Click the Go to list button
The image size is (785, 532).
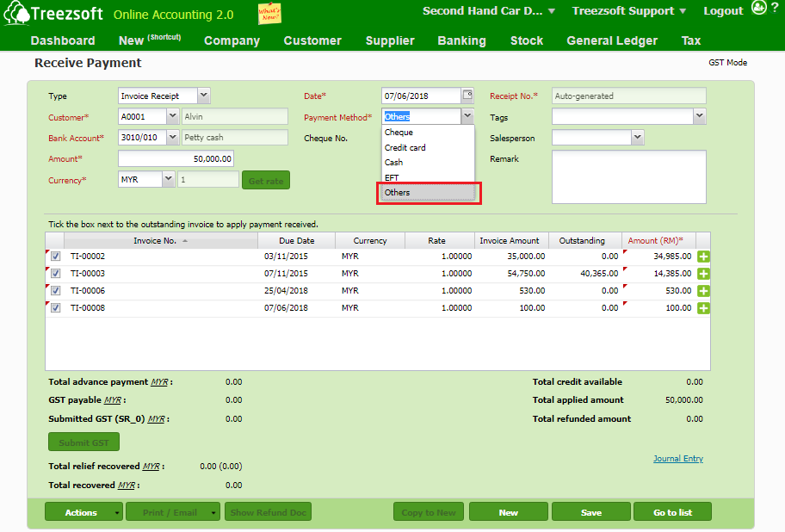click(672, 512)
